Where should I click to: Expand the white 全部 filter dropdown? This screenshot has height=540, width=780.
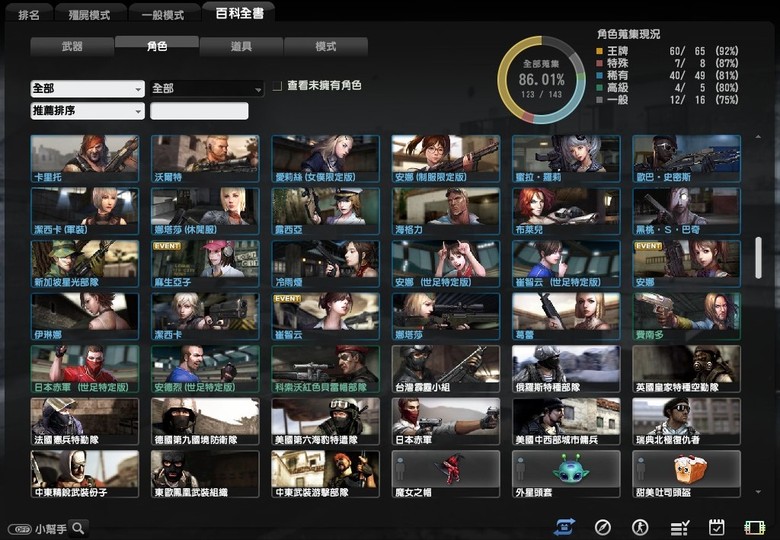(x=87, y=88)
